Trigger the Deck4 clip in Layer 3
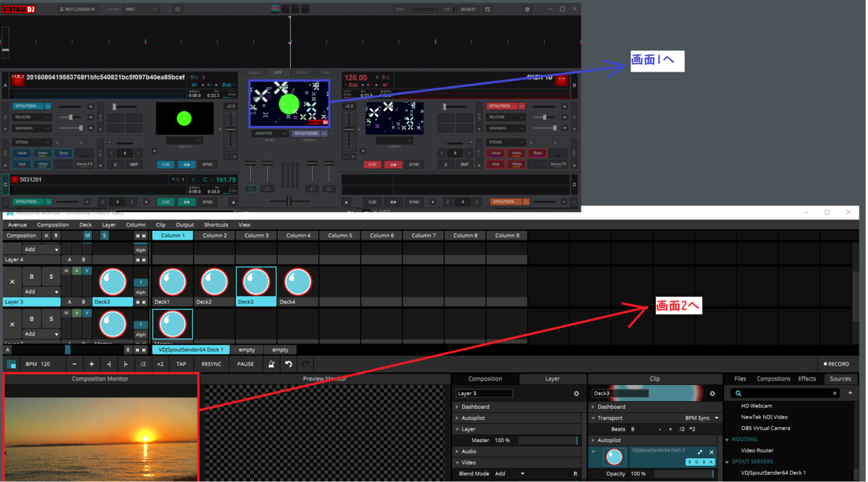 [x=298, y=282]
